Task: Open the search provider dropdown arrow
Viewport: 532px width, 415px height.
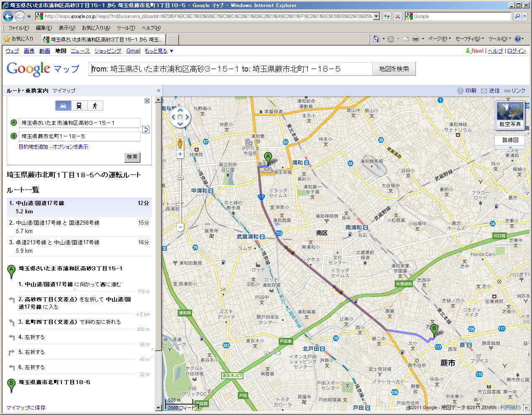Action: tap(525, 16)
